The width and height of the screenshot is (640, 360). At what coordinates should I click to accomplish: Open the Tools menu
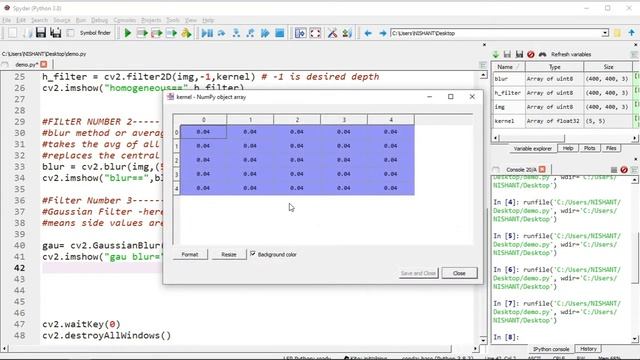coord(173,20)
